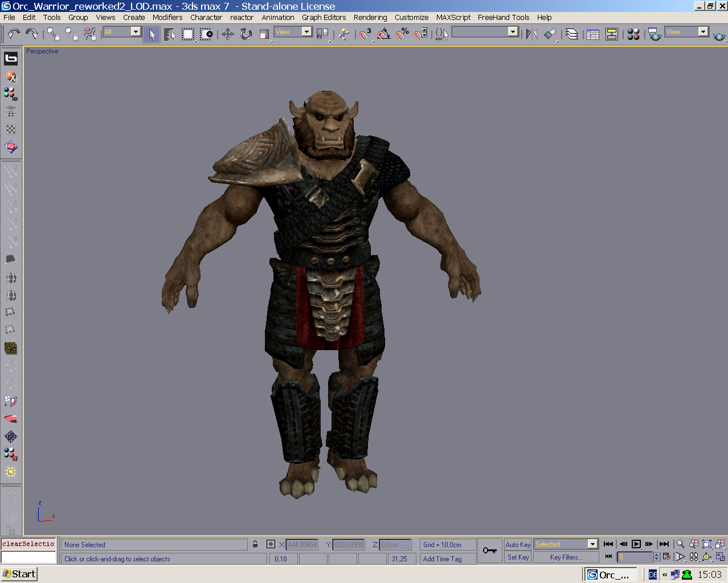Open the Mirror tool

[531, 34]
